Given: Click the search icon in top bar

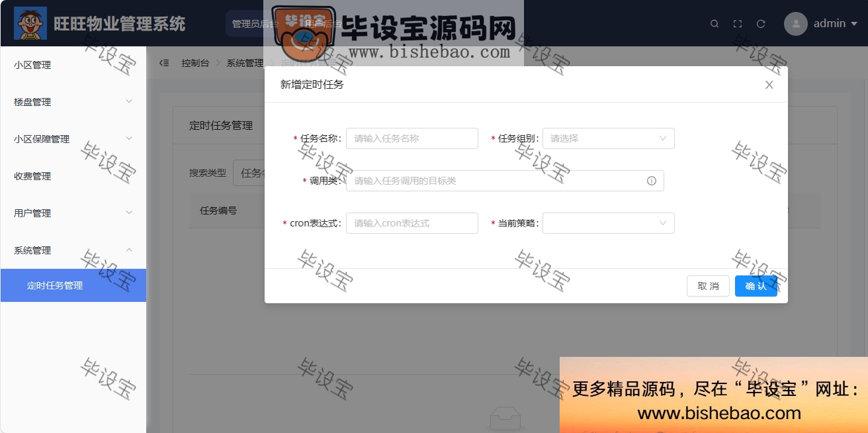Looking at the screenshot, I should pyautogui.click(x=715, y=24).
